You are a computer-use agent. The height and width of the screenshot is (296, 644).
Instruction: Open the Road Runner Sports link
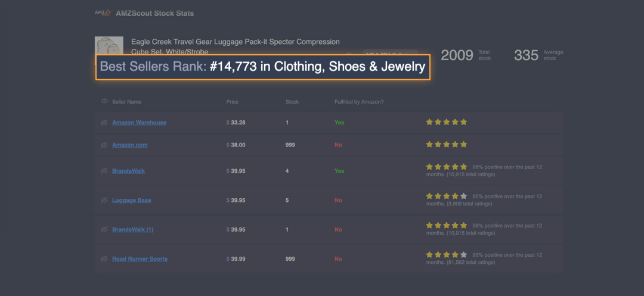(140, 259)
